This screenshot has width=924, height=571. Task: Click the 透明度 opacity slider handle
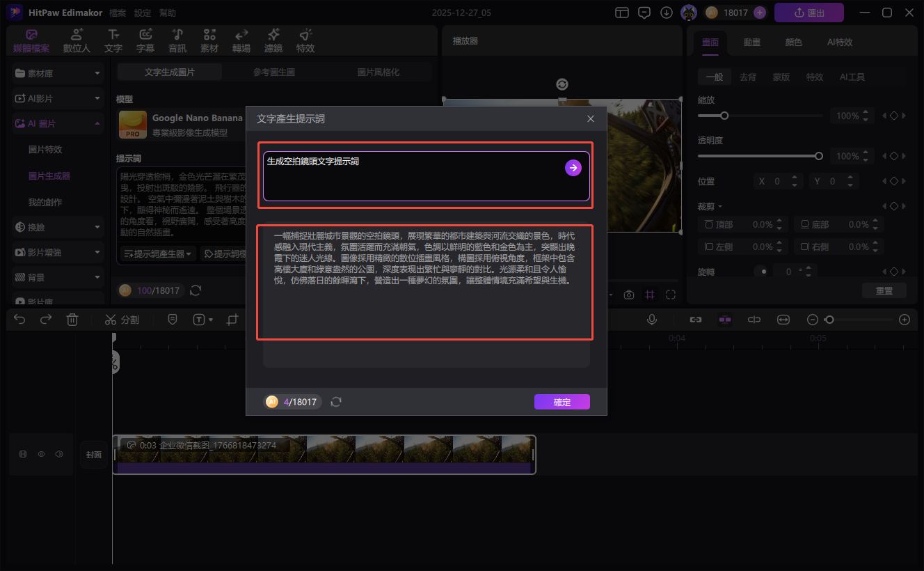(x=819, y=156)
